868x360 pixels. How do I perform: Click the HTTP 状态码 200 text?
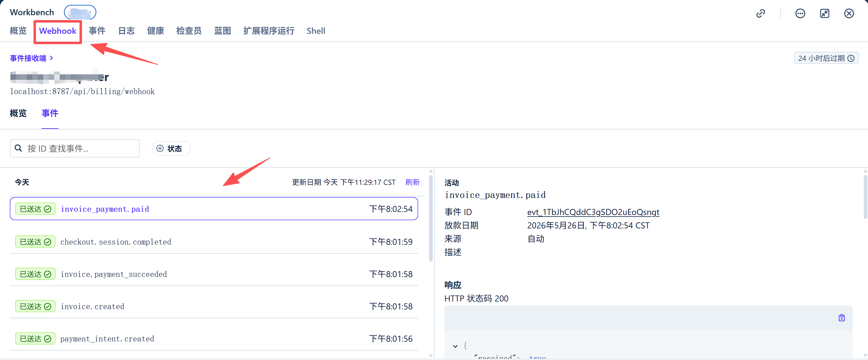(x=476, y=298)
